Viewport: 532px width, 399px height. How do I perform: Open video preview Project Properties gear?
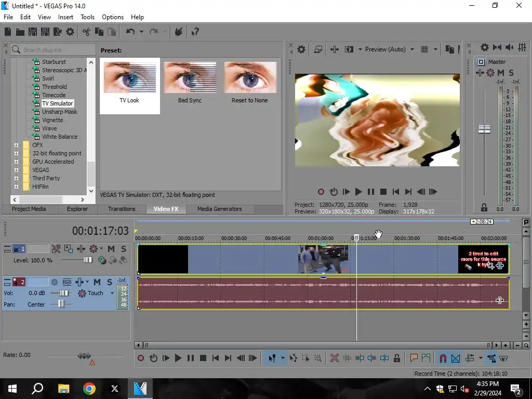301,49
